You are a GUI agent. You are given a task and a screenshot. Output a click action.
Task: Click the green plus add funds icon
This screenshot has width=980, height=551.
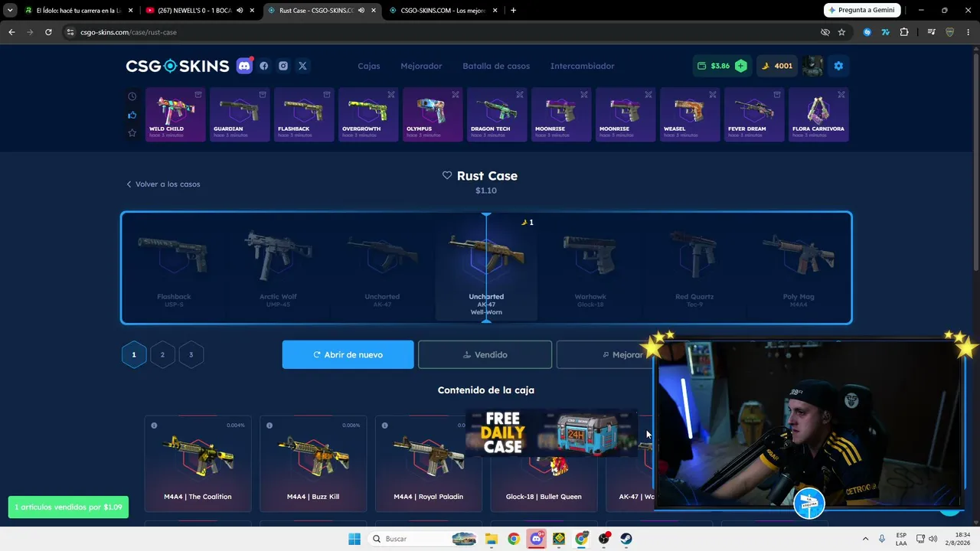click(x=740, y=66)
